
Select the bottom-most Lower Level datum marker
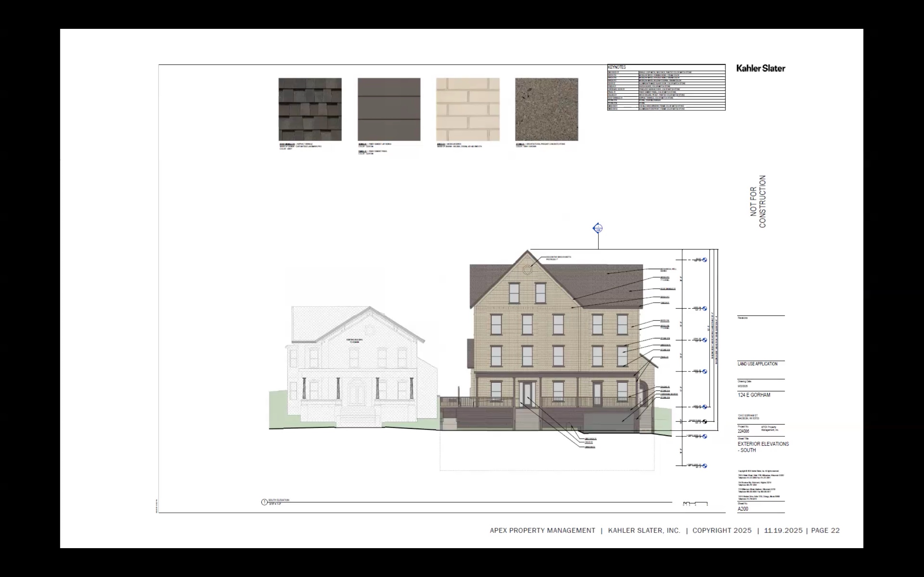click(705, 466)
